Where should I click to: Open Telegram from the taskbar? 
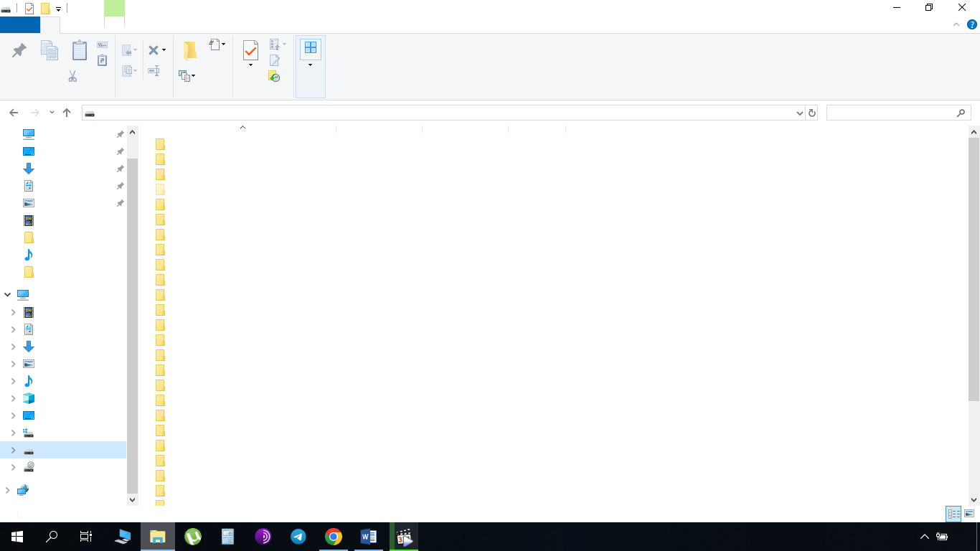(298, 537)
